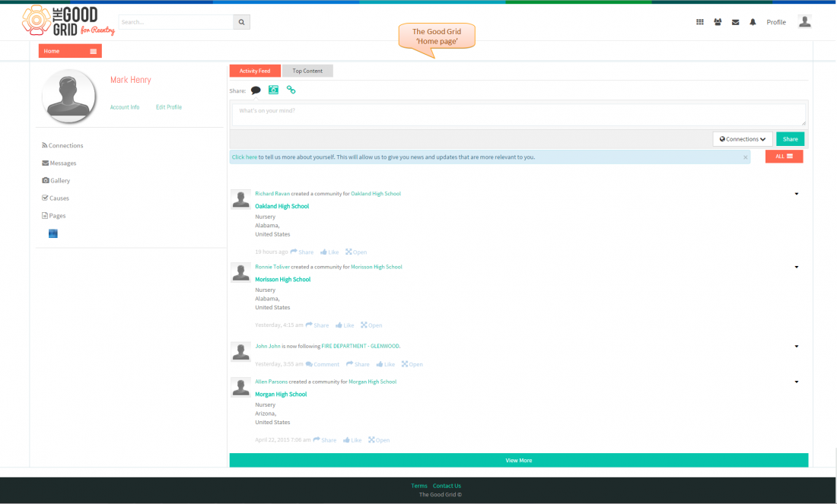
Task: Open the ALL filter dropdown
Action: [x=784, y=157]
